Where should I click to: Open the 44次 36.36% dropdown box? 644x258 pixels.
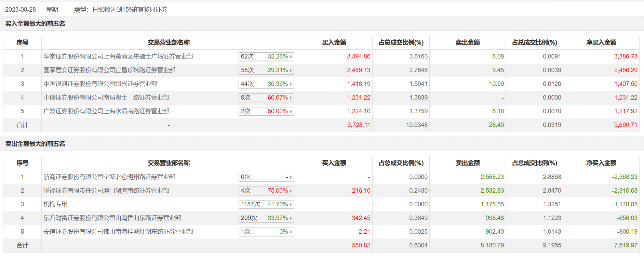point(266,84)
